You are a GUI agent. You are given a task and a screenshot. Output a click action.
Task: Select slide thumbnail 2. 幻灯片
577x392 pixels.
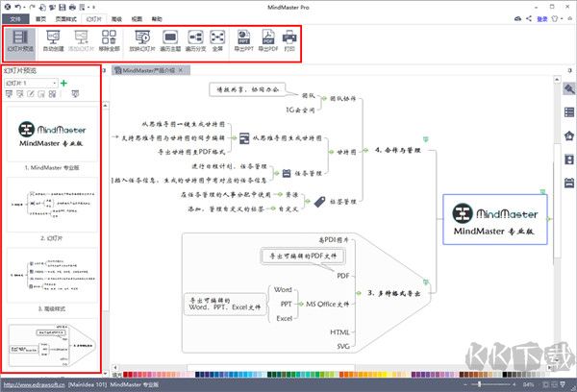pos(52,205)
